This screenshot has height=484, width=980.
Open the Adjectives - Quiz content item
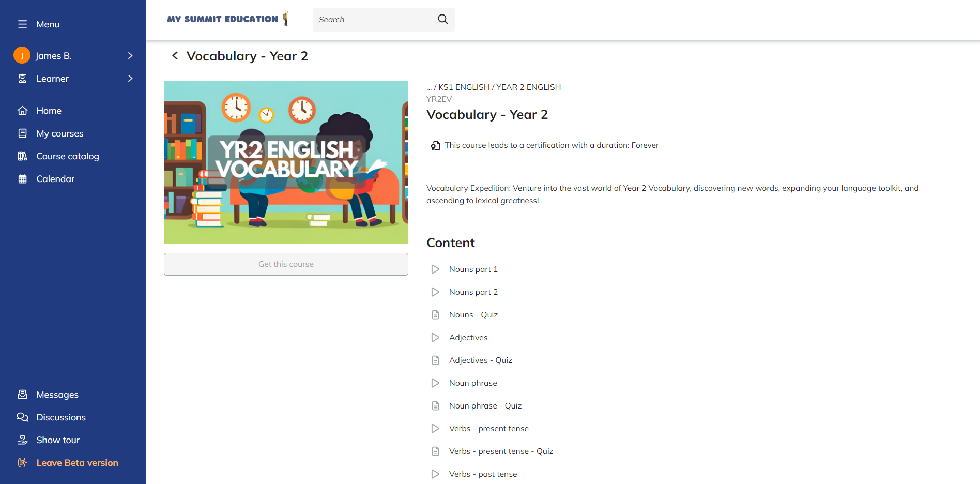click(x=480, y=360)
